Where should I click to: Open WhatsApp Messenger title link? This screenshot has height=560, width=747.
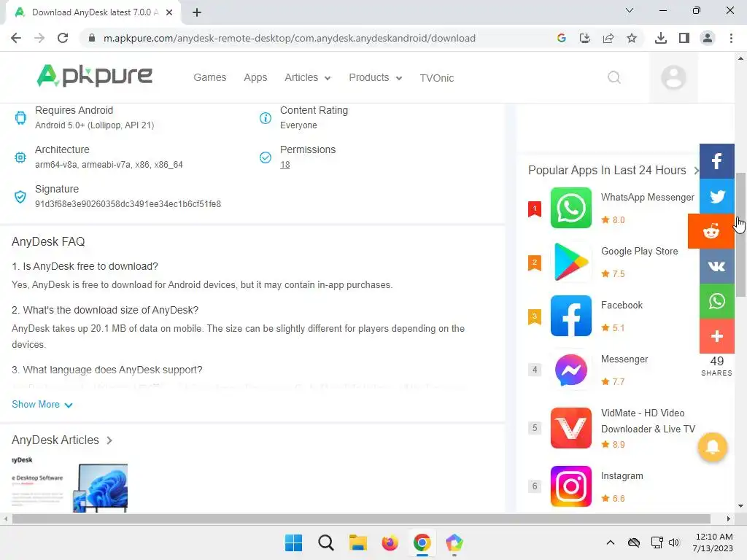(648, 197)
